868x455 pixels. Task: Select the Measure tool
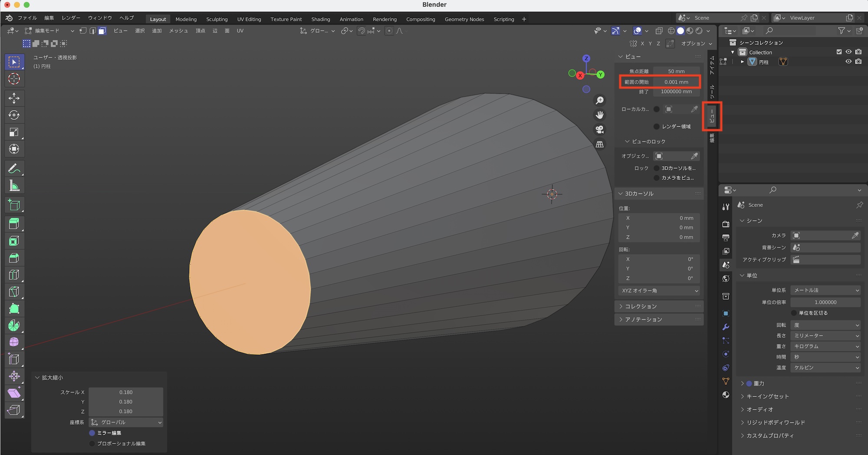pyautogui.click(x=14, y=186)
